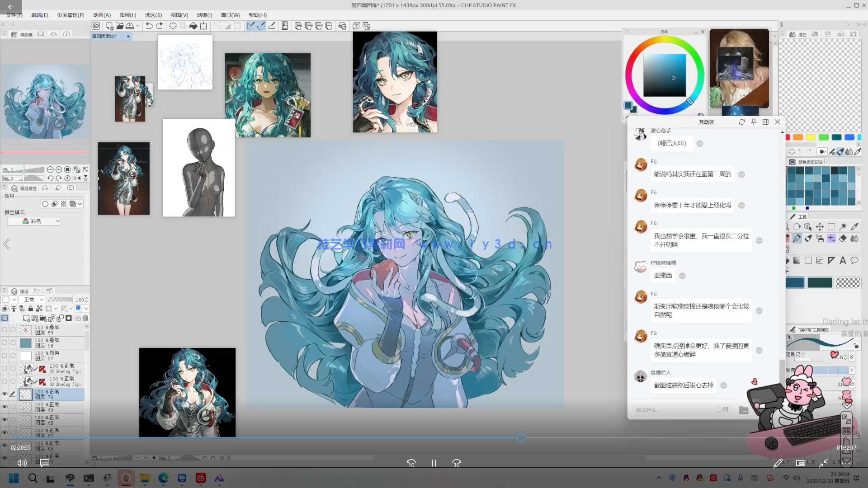868x488 pixels.
Task: Create a new raster layer
Action: 27,318
